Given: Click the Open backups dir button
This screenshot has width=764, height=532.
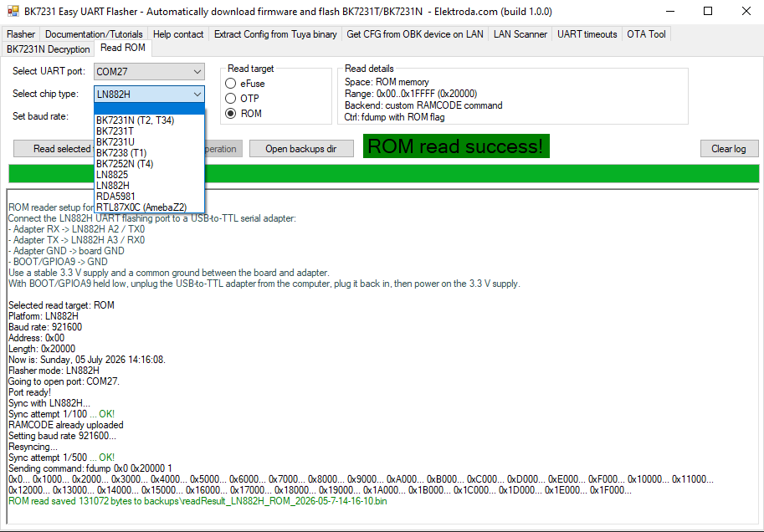Looking at the screenshot, I should 301,149.
